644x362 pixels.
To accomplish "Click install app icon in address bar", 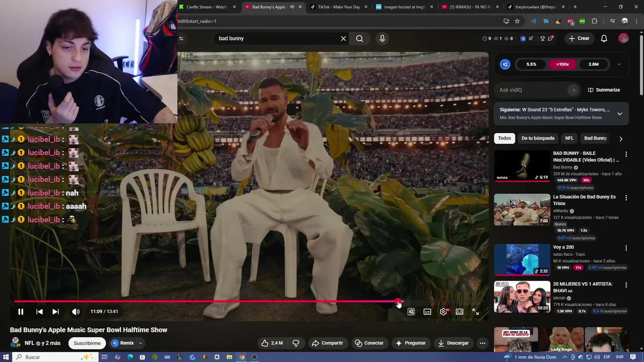I will 506,21.
